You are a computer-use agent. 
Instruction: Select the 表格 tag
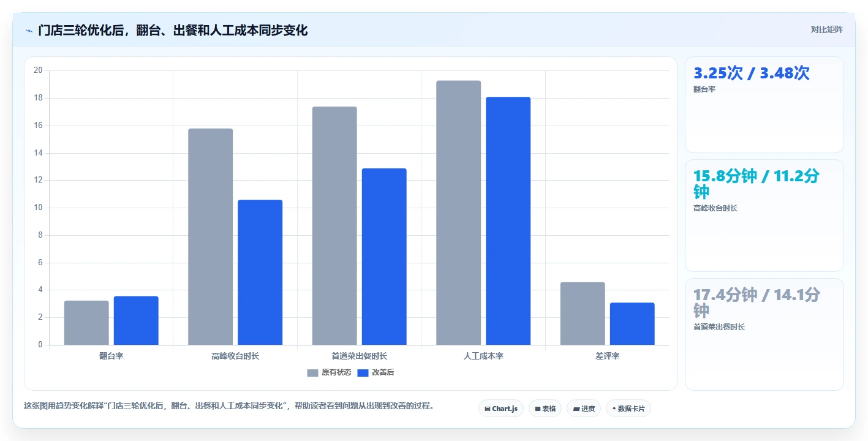click(545, 409)
